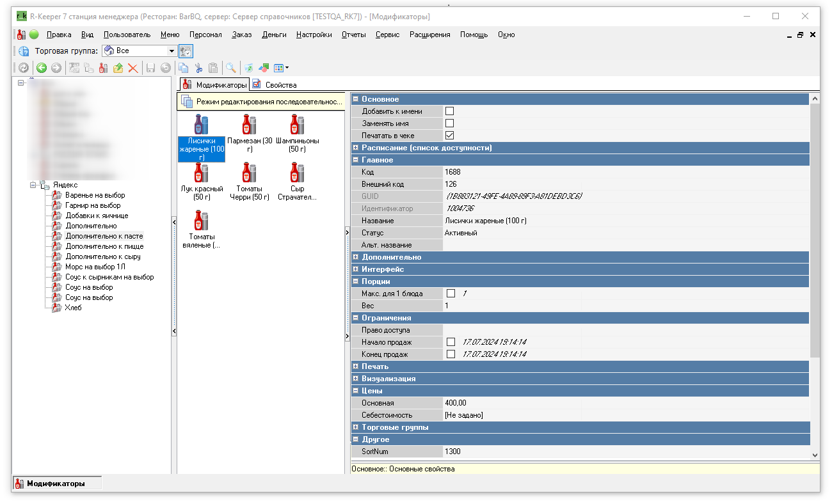832x504 pixels.
Task: Click the grey refresh icon in the toolbar
Action: point(24,68)
